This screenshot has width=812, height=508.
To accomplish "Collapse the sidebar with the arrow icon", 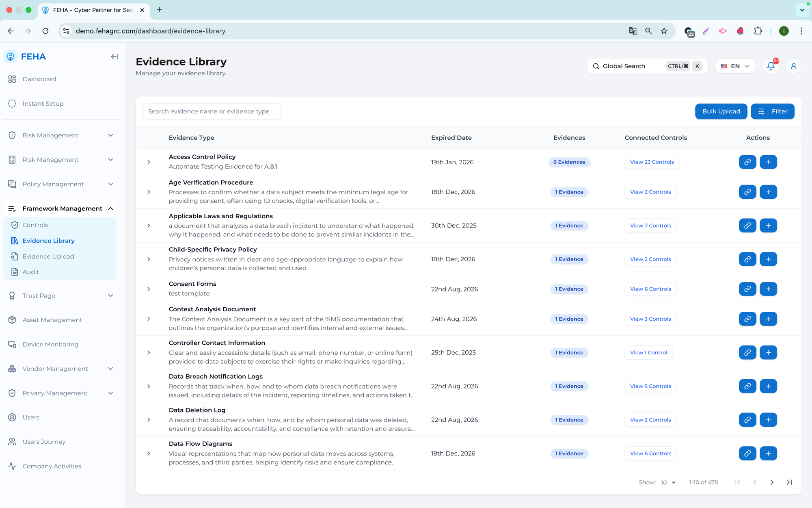I will point(114,56).
